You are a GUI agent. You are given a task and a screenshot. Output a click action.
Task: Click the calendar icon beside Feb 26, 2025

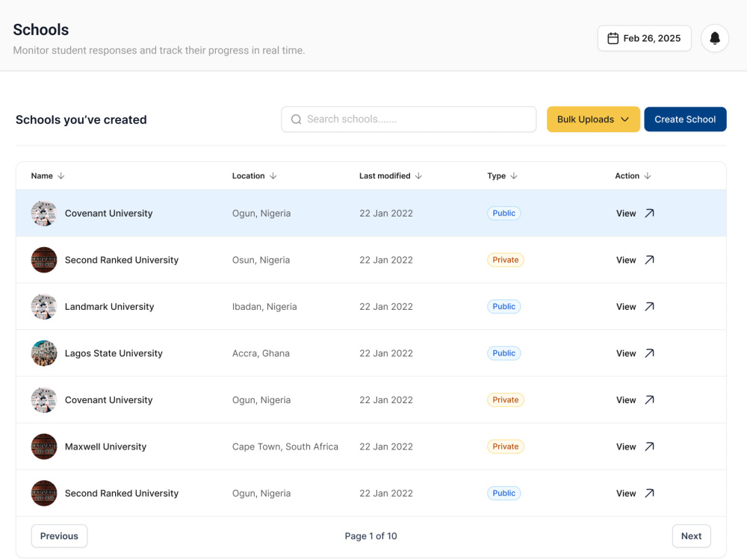coord(613,38)
